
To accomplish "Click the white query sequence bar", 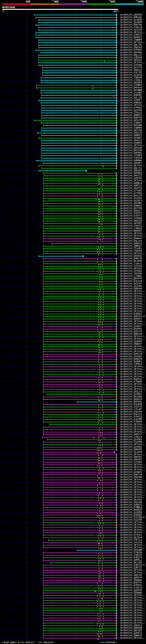I will (60, 10).
